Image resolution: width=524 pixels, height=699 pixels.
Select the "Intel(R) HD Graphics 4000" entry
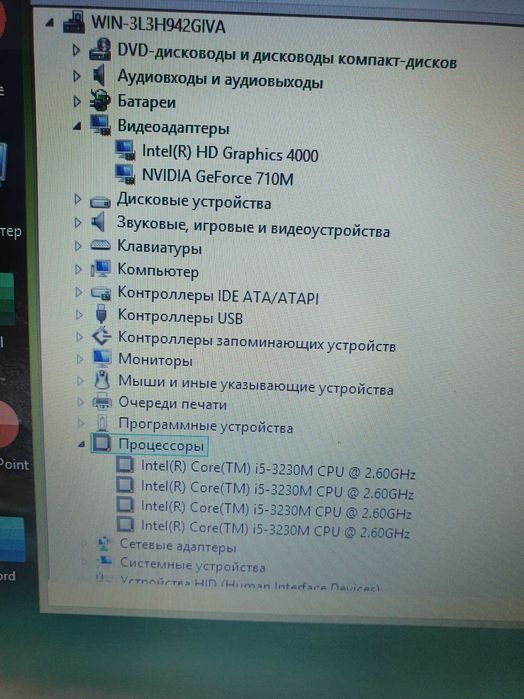tap(230, 153)
